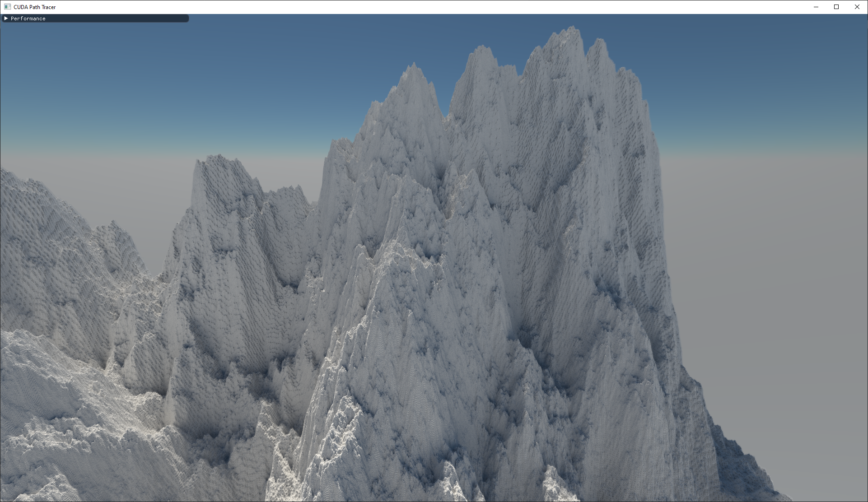Minimize the CUDA Path Tracer window

(x=816, y=7)
